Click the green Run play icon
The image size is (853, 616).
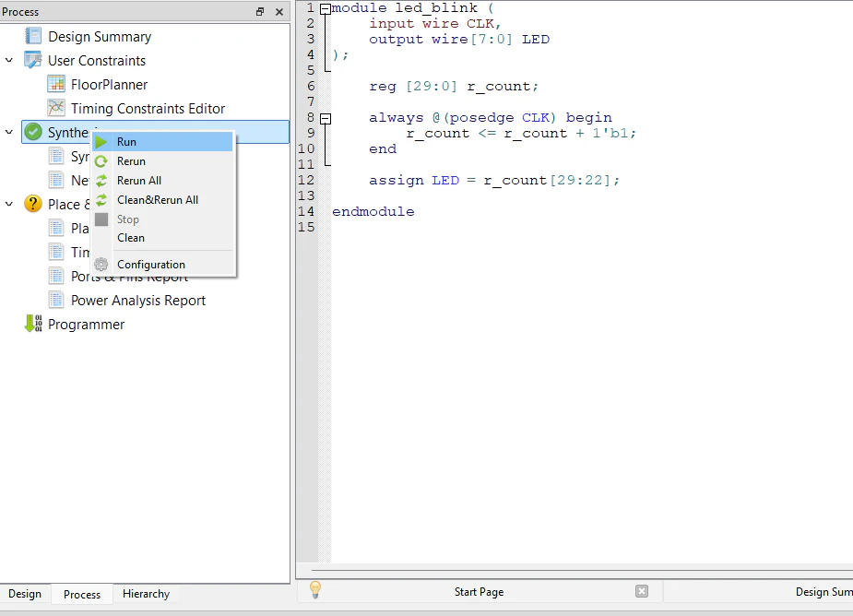point(101,142)
